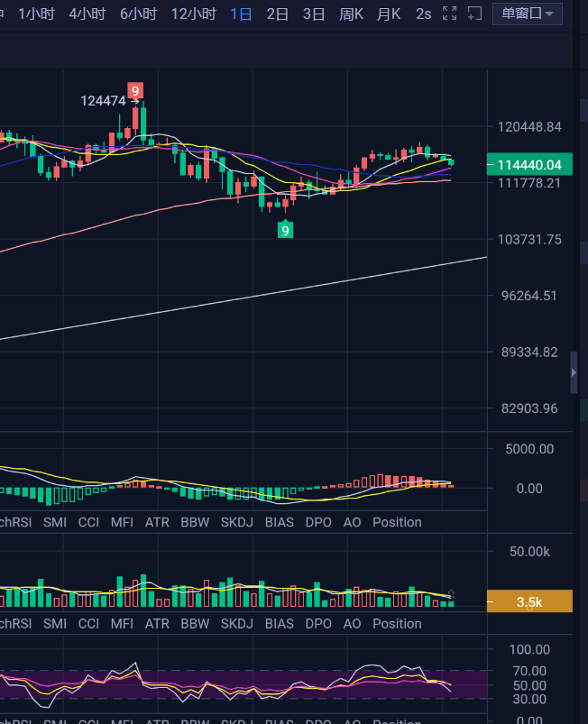Viewport: 588px width, 724px height.
Task: Select BIAS in volume indicator row
Action: point(280,624)
